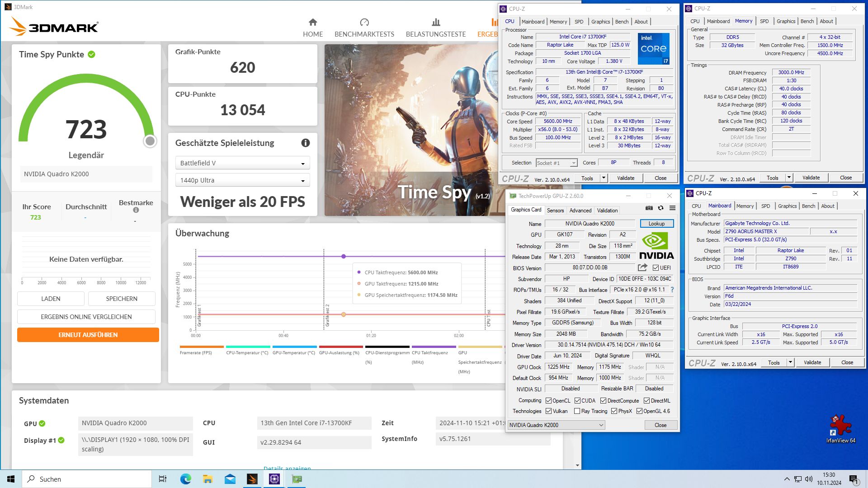Click Validate in CPU-Z CPU window

(626, 178)
